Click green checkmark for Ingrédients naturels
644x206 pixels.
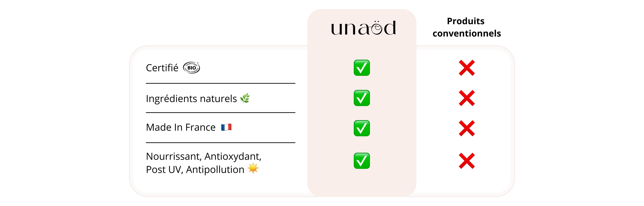[362, 98]
